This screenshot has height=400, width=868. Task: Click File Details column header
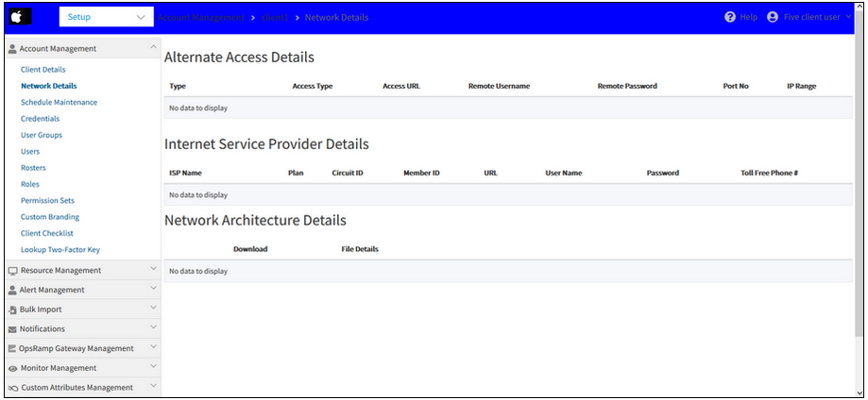coord(360,249)
